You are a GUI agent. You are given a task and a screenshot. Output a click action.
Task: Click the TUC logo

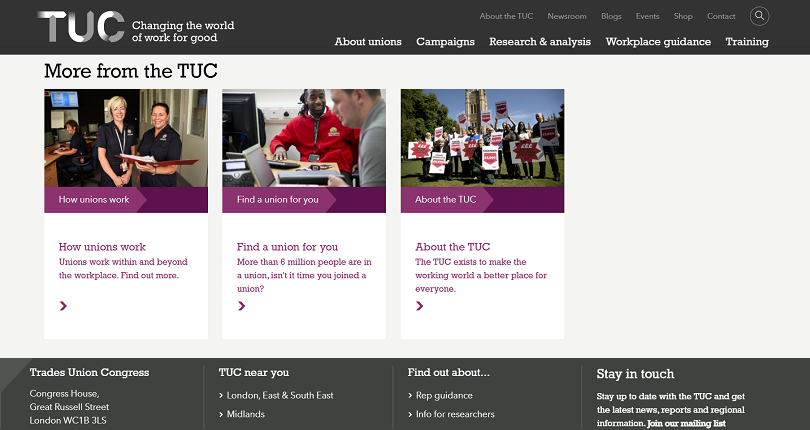click(x=81, y=26)
